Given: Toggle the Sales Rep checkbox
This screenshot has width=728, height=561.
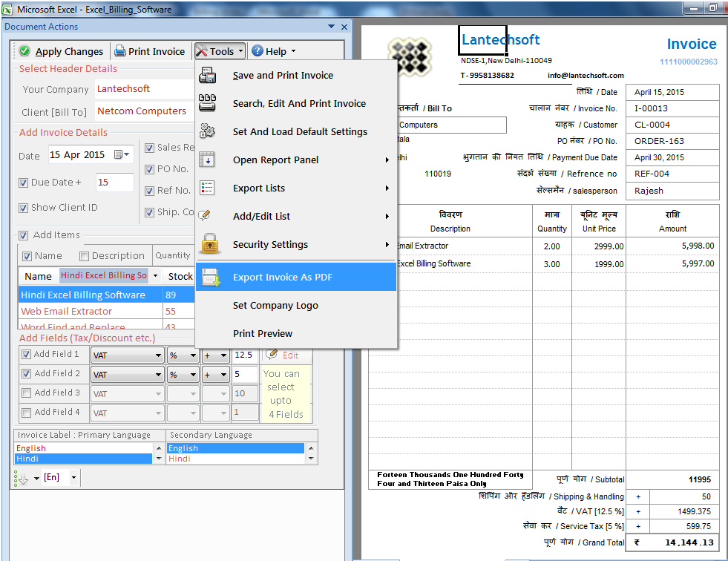Looking at the screenshot, I should coord(149,148).
